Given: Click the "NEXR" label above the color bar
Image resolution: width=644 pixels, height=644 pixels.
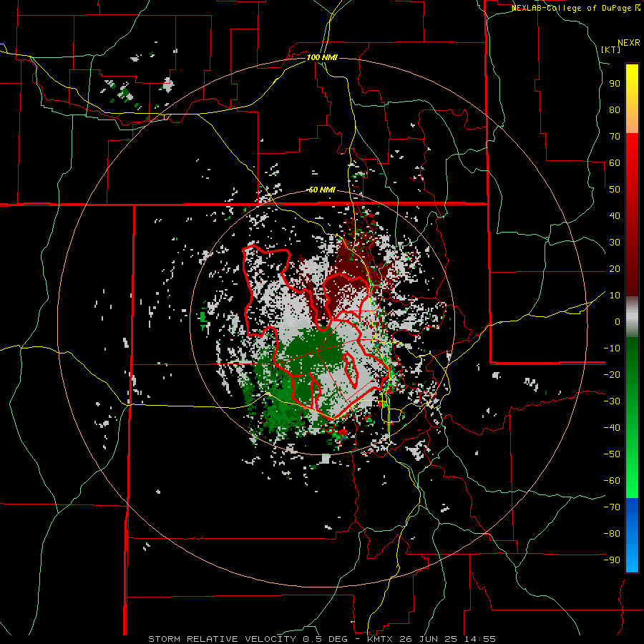Looking at the screenshot, I should click(x=629, y=43).
